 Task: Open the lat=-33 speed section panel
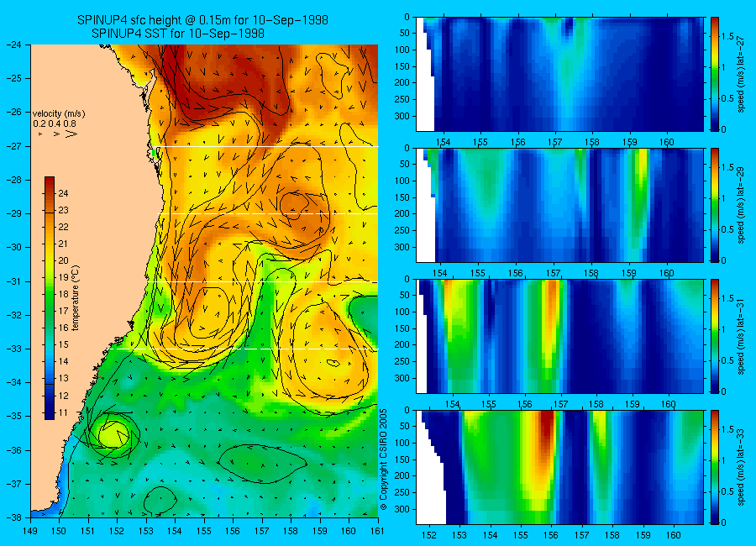[x=559, y=467]
